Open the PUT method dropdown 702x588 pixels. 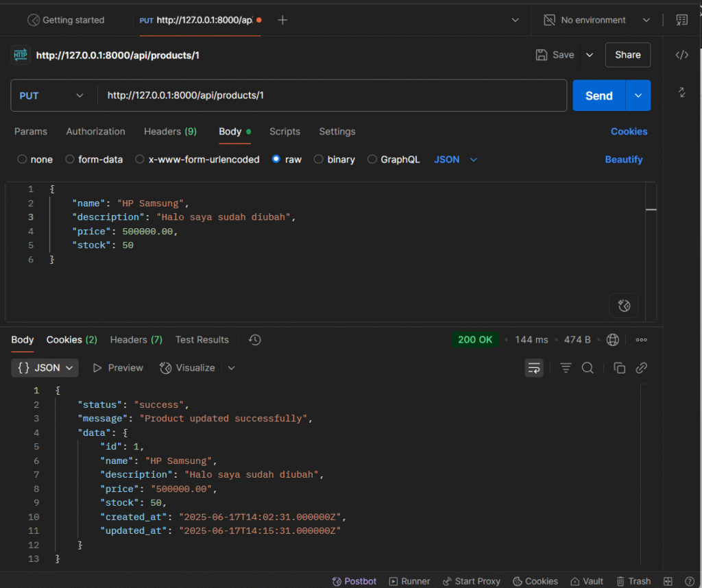(53, 96)
